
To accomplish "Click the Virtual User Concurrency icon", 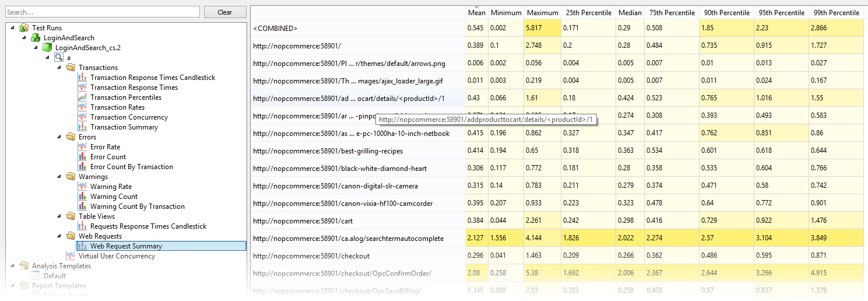I will click(71, 256).
